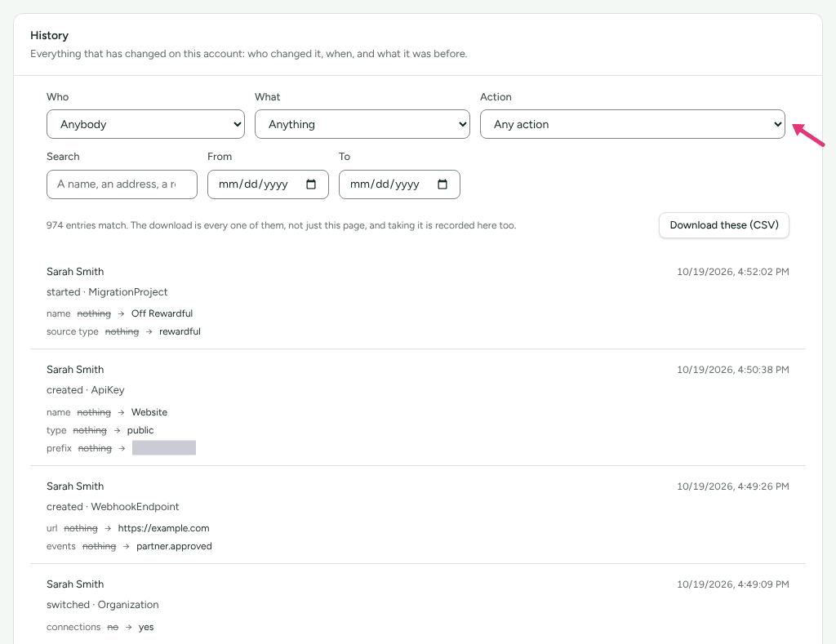Click Sarah Smith on the Organization entry
This screenshot has height=644, width=836.
[x=75, y=585]
